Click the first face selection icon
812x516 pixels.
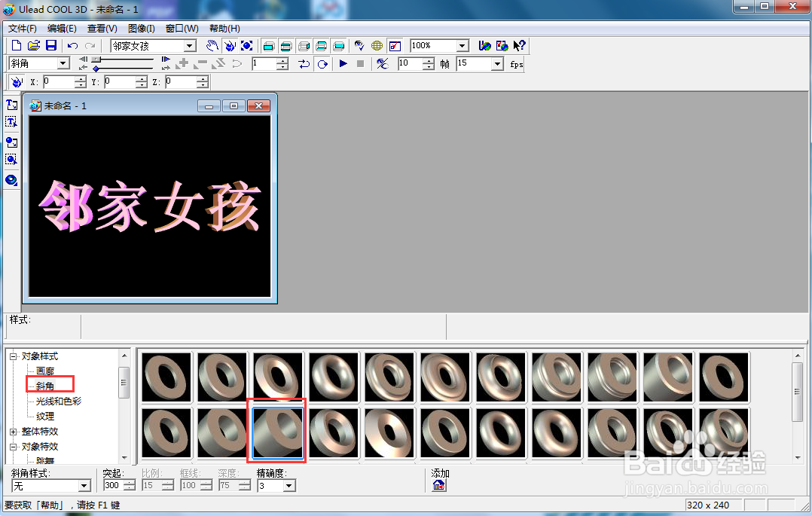[268, 46]
